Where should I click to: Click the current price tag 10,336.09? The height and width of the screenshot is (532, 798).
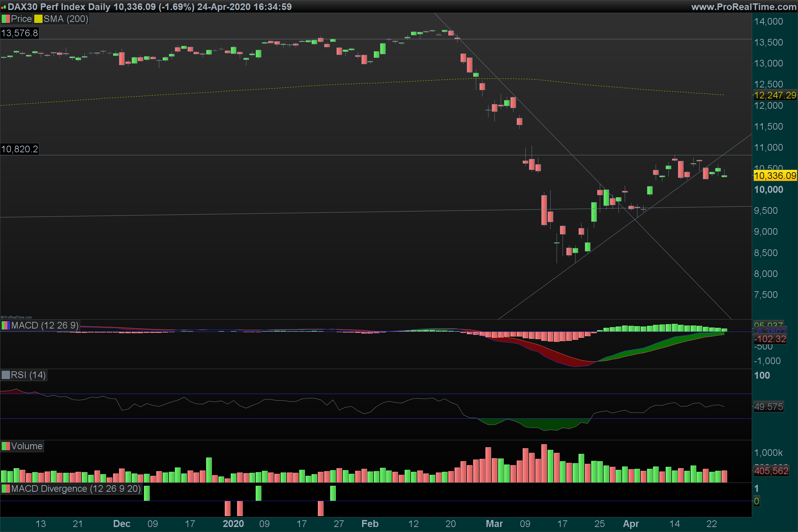[775, 176]
